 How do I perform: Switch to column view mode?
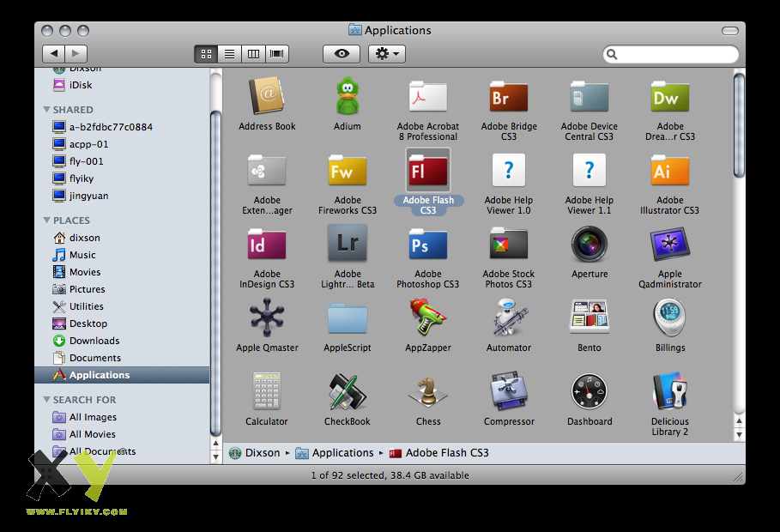[253, 54]
